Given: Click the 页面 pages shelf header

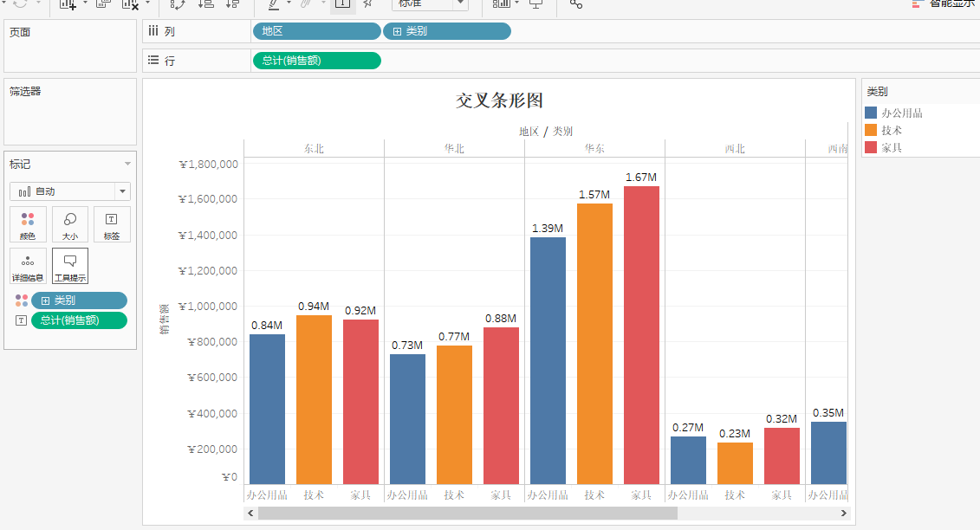Looking at the screenshot, I should [20, 32].
